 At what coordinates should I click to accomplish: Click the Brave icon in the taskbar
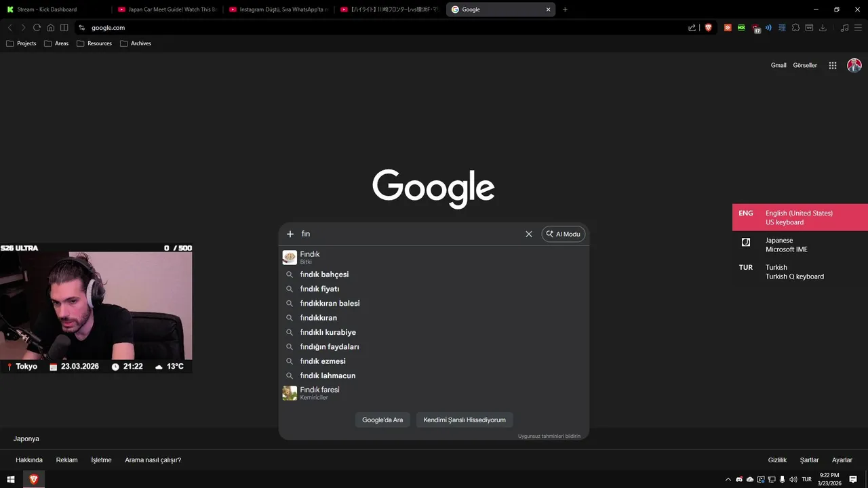click(33, 479)
